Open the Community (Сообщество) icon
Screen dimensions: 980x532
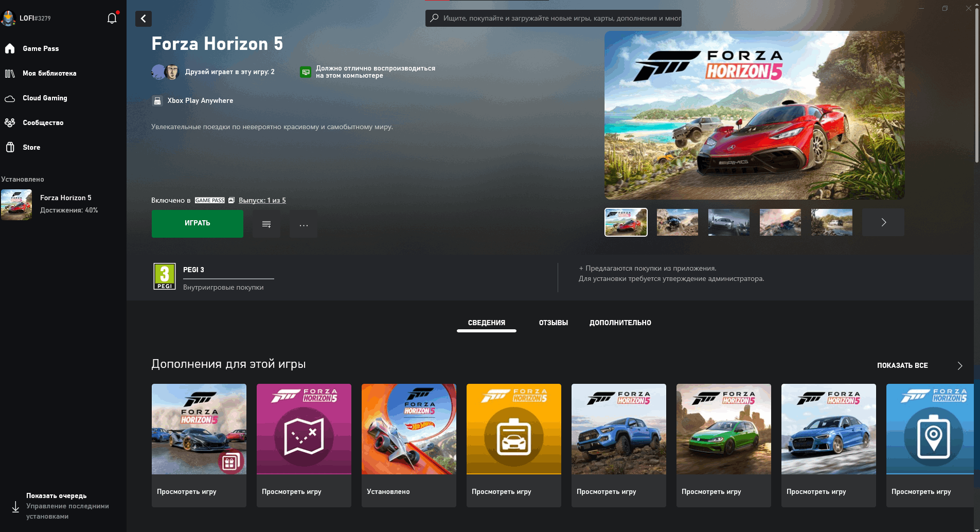click(x=10, y=122)
